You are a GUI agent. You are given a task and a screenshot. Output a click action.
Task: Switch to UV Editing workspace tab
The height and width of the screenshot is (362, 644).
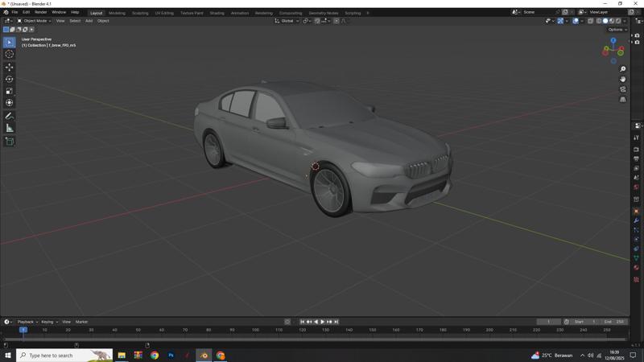point(164,13)
